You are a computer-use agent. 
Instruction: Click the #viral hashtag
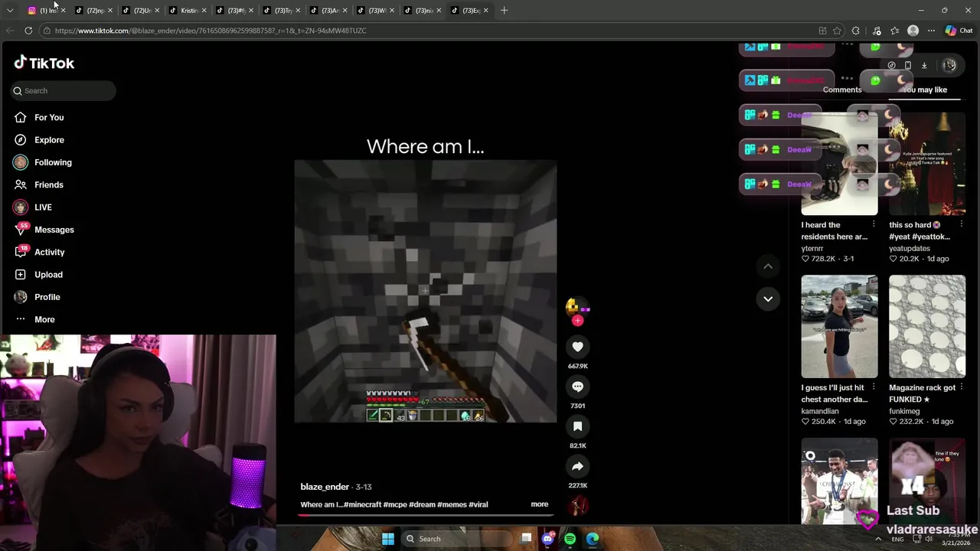click(x=478, y=504)
